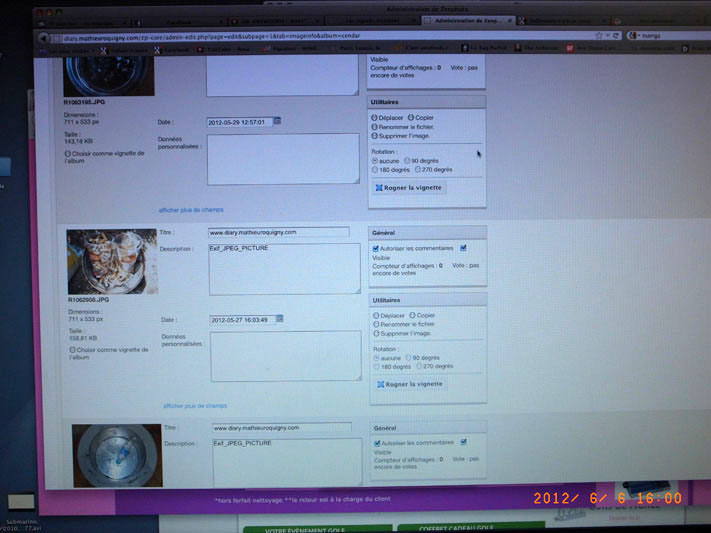711x533 pixels.
Task: Click Données personnalisées textarea for R1063195.JPG
Action: (x=283, y=159)
